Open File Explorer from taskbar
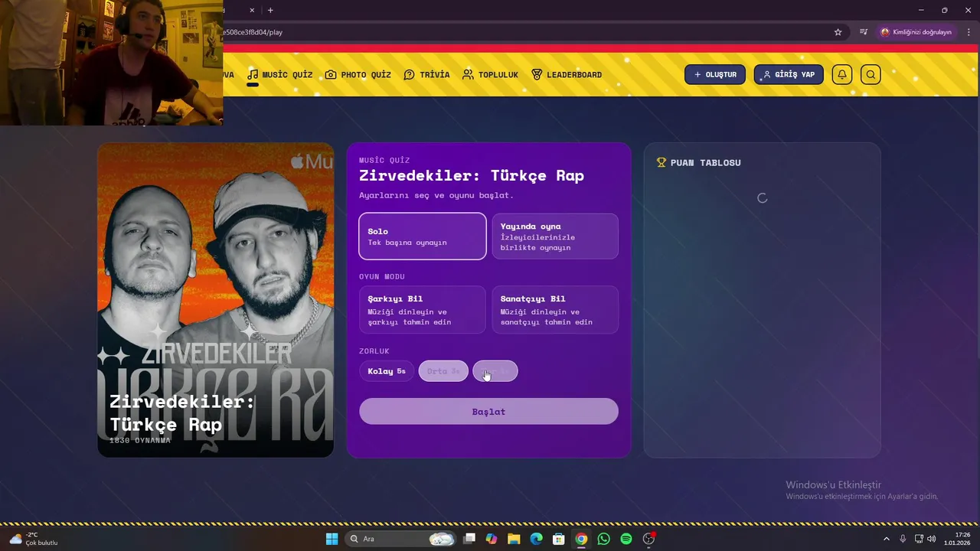Screen dimensions: 980x551 pyautogui.click(x=514, y=539)
